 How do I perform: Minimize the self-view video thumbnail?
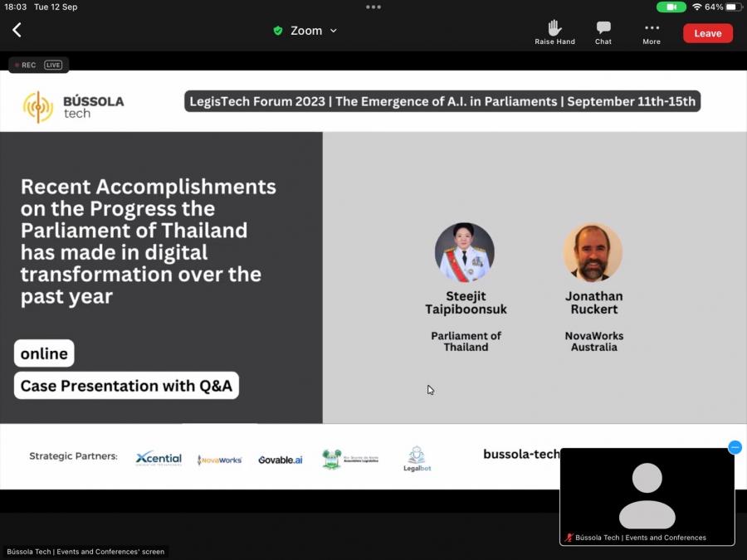click(x=735, y=448)
